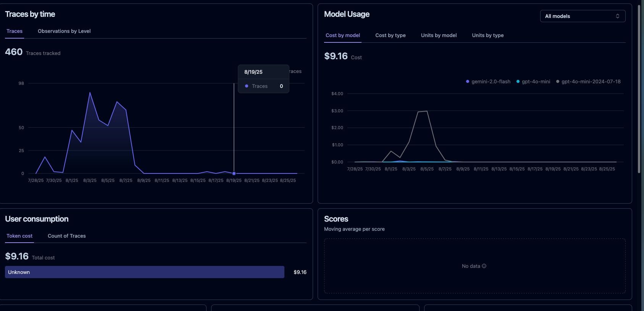Show the Units by type tab
The image size is (644, 311).
coord(488,36)
